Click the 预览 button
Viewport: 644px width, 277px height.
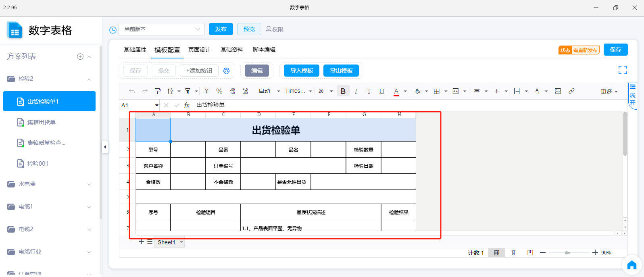pyautogui.click(x=249, y=29)
